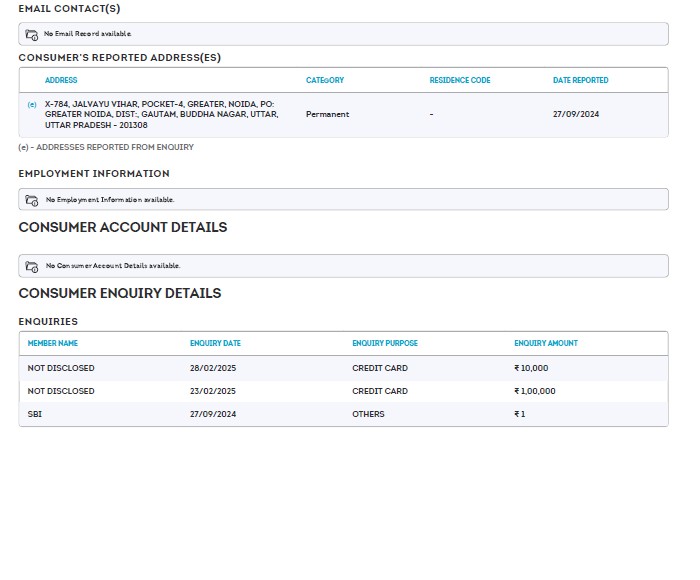Click the no email record icon
This screenshot has height=580, width=700.
click(x=32, y=35)
